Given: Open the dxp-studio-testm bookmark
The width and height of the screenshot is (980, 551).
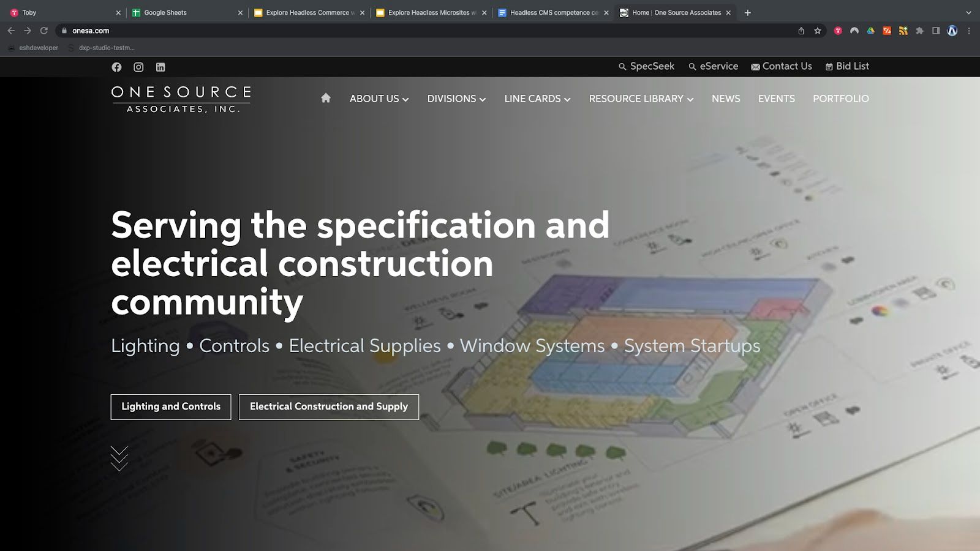Looking at the screenshot, I should [102, 48].
